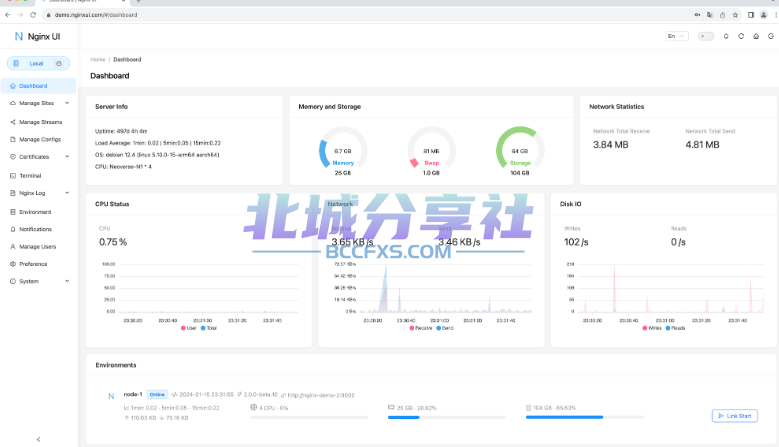Click browser side panel icon
The height and width of the screenshot is (447, 779).
751,15
